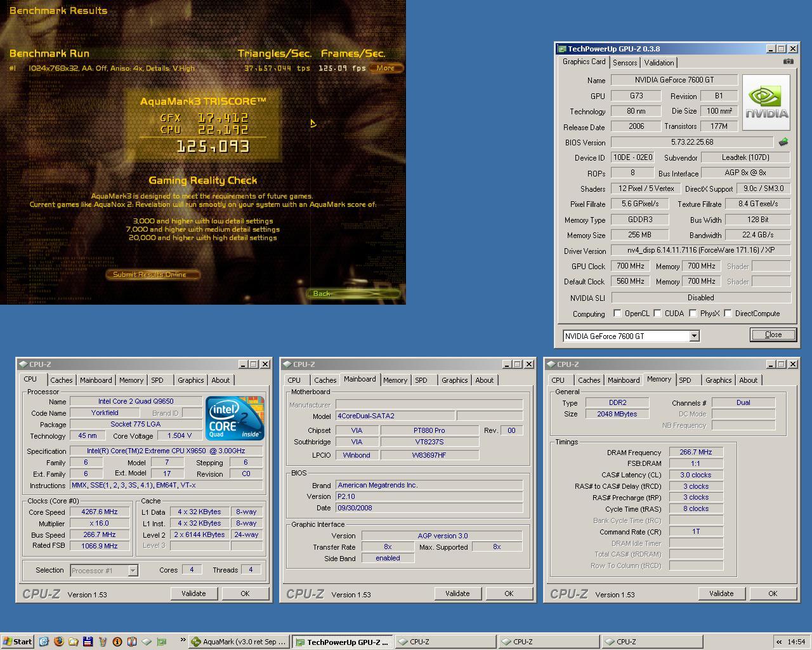Enable the DirectCompute checkbox
812x650 pixels.
tap(728, 313)
